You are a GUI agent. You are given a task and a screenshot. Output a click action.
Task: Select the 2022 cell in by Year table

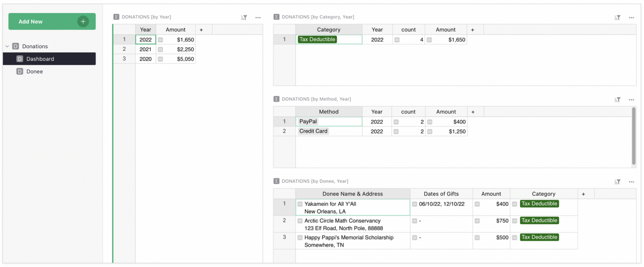click(x=146, y=39)
